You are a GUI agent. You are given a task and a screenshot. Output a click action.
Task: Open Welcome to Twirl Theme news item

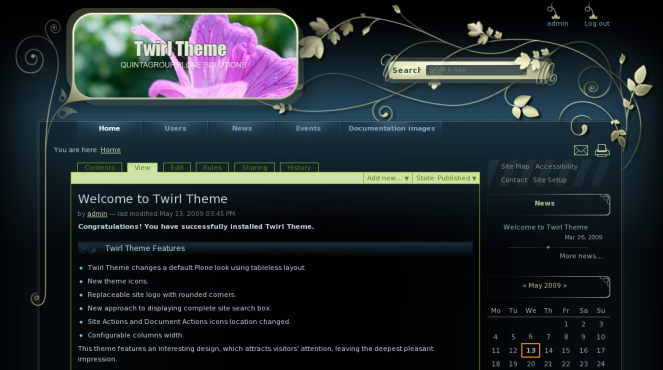pyautogui.click(x=545, y=227)
